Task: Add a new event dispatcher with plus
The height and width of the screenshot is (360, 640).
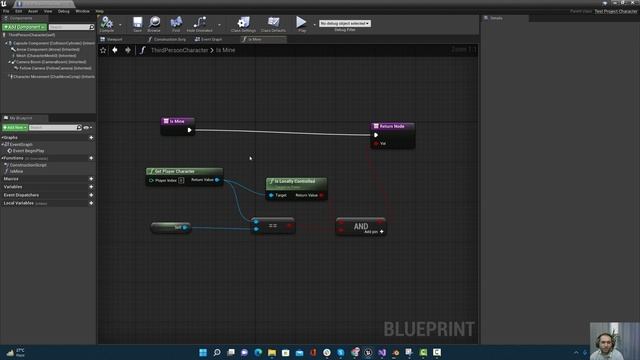Action: click(91, 195)
